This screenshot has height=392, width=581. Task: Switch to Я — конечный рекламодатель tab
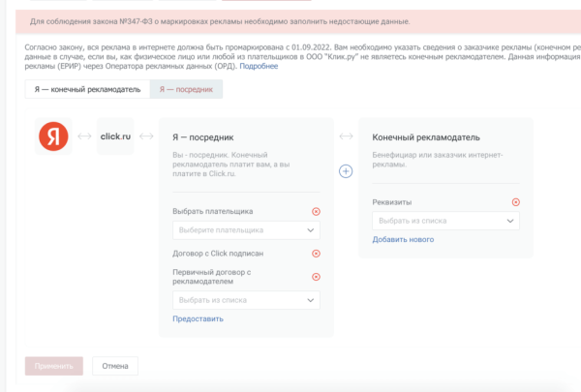point(87,89)
